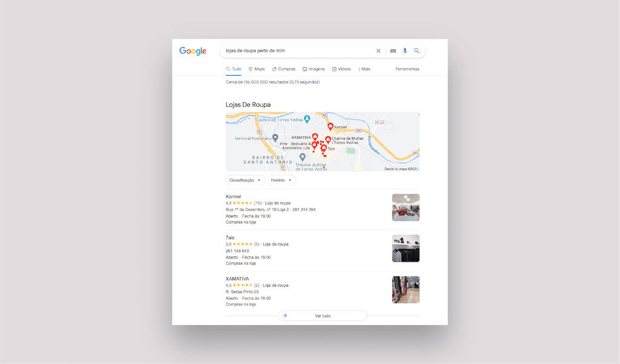Expand the Horário filter dropdown

(282, 180)
